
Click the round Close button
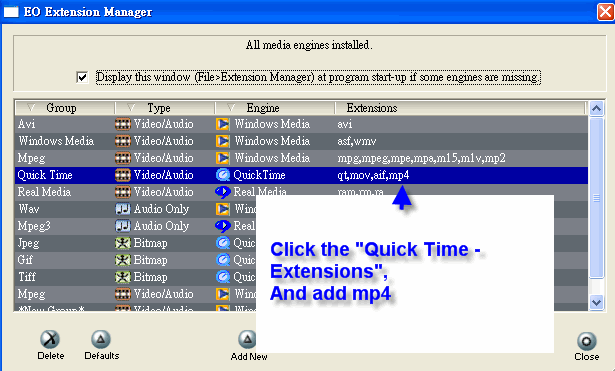click(x=586, y=341)
